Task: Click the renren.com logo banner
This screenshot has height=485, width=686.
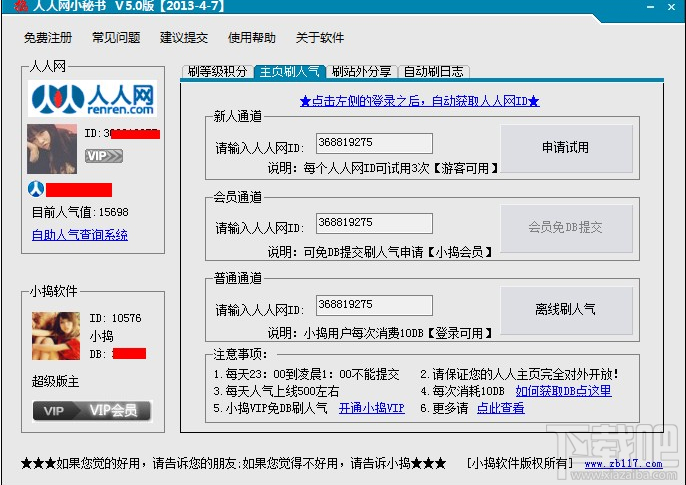Action: coord(92,98)
